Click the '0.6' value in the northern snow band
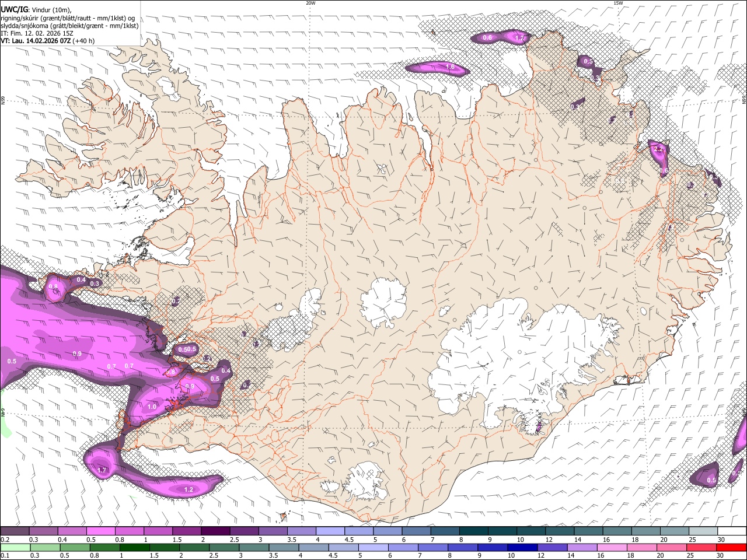 click(487, 38)
